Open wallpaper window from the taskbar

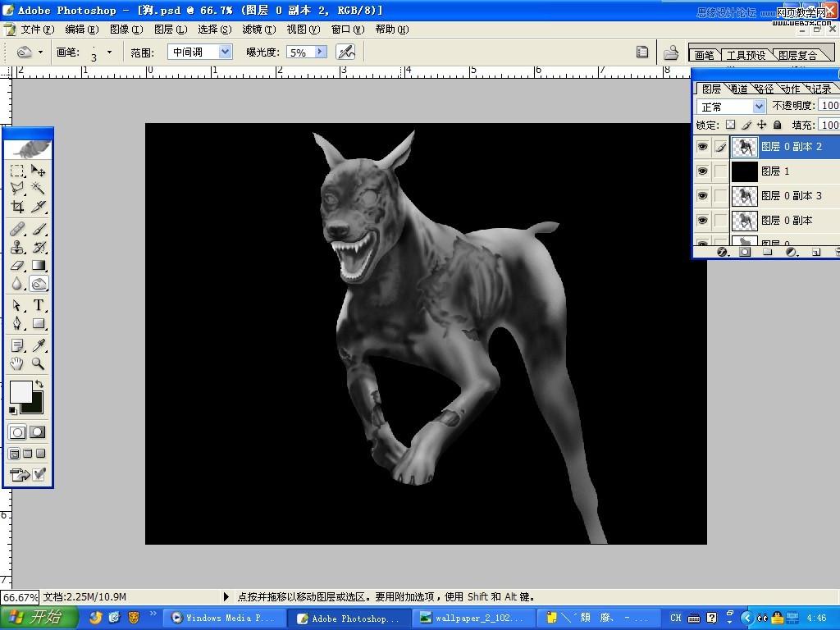click(472, 618)
